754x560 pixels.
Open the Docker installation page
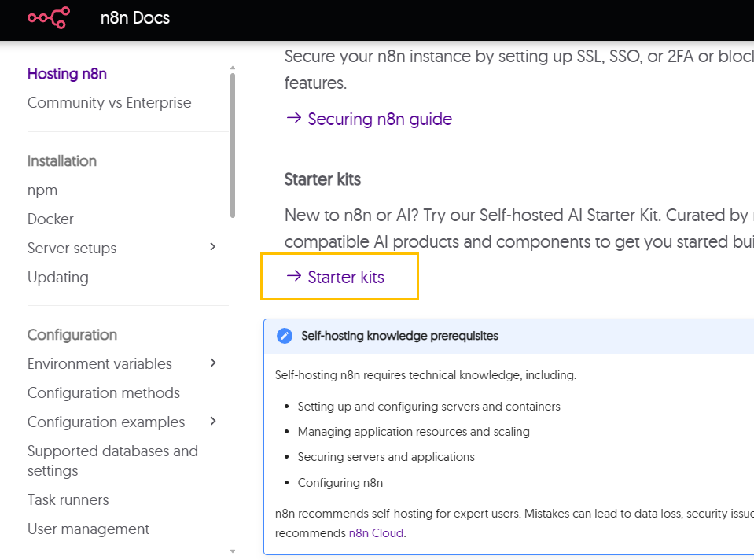point(50,219)
